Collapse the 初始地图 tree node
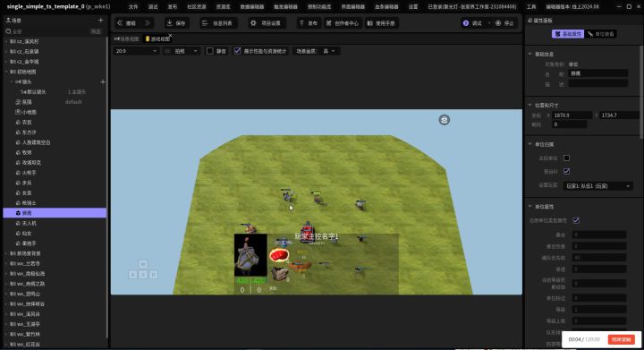This screenshot has height=350, width=644. [x=6, y=72]
